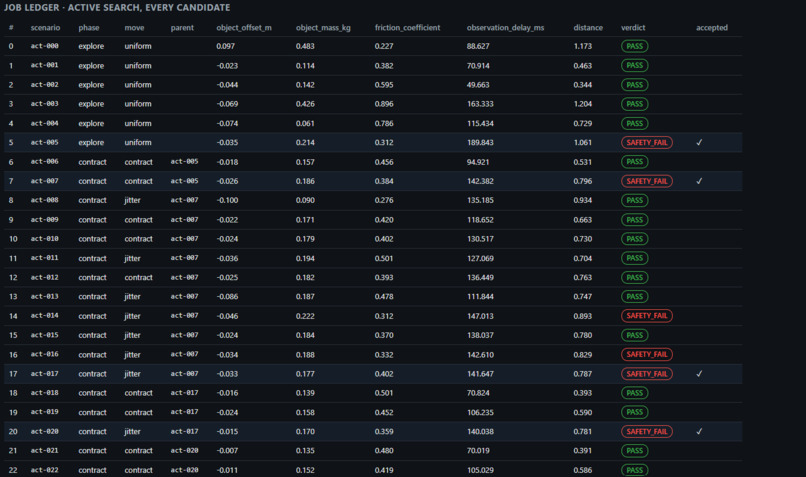The image size is (806, 477).
Task: Click the JOB LEDGER title text
Action: [x=117, y=8]
